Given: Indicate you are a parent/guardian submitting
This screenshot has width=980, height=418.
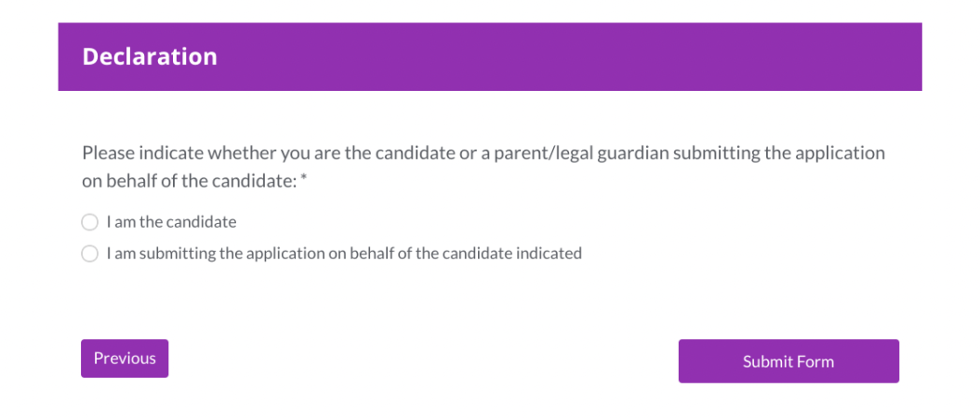Looking at the screenshot, I should point(90,254).
